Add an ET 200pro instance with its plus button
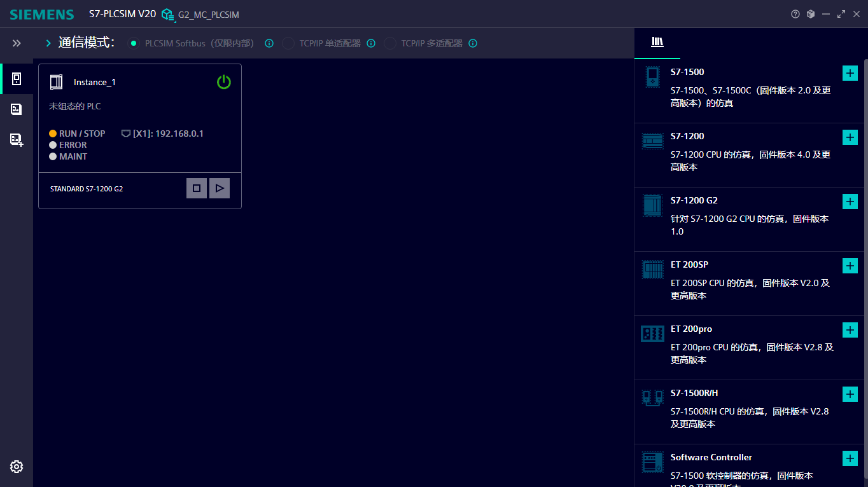Image resolution: width=868 pixels, height=487 pixels. pos(850,330)
